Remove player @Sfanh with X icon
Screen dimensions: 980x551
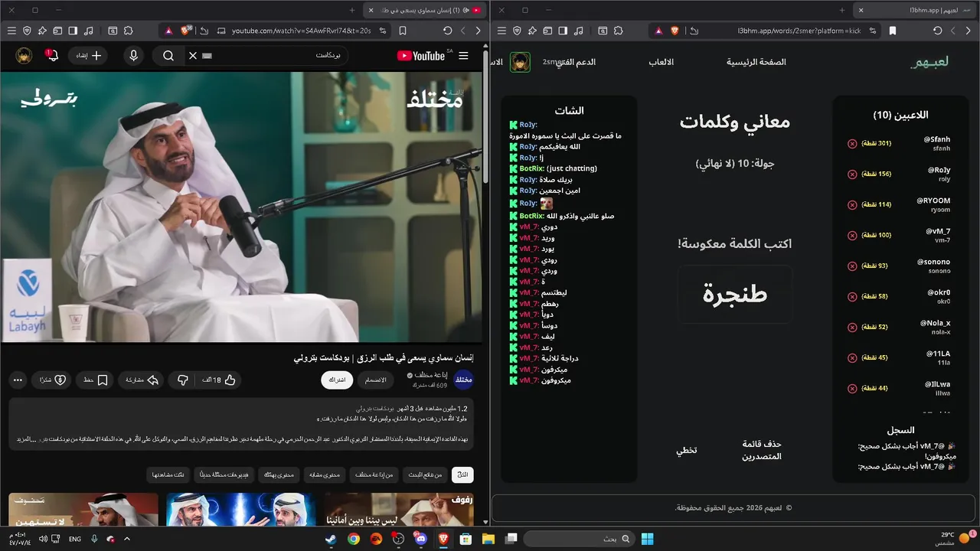click(852, 144)
